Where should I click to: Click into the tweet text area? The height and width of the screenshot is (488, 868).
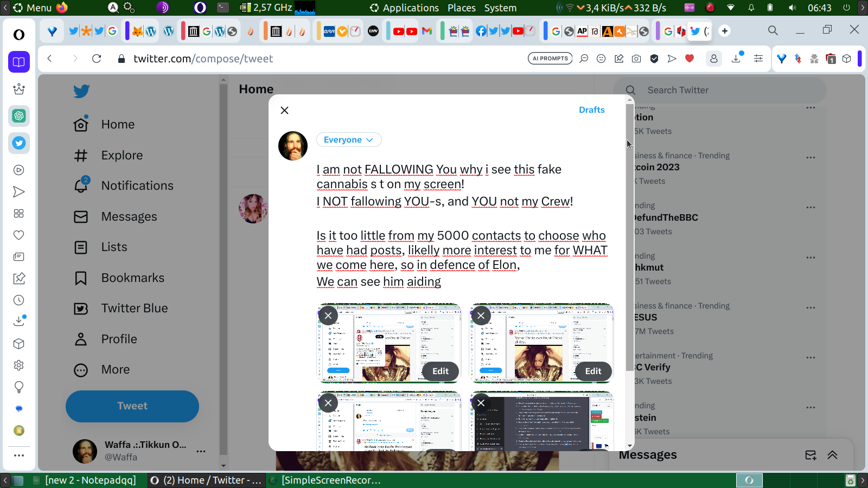click(462, 226)
